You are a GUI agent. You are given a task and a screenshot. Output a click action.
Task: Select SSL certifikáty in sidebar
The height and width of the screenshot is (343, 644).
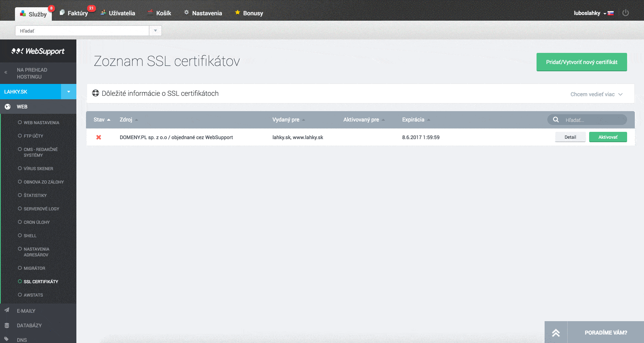[x=41, y=282]
